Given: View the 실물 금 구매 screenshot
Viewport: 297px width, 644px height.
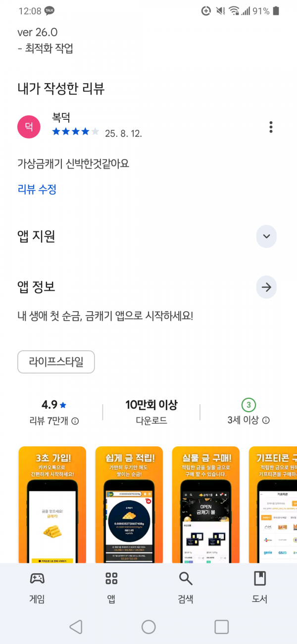Looking at the screenshot, I should coord(205,504).
